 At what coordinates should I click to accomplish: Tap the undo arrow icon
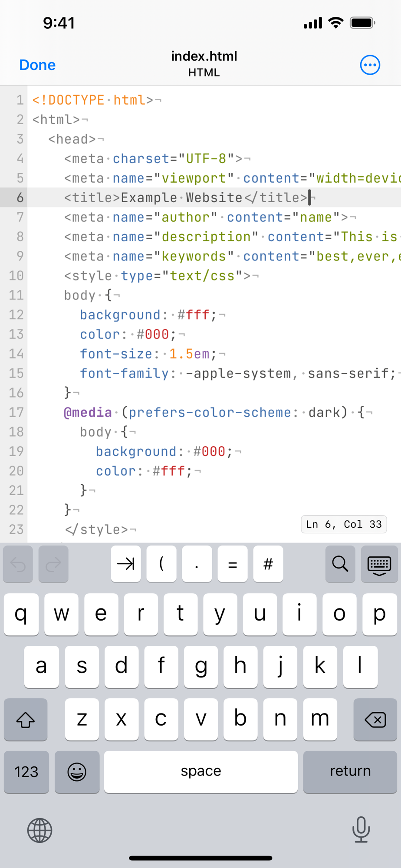pyautogui.click(x=18, y=564)
